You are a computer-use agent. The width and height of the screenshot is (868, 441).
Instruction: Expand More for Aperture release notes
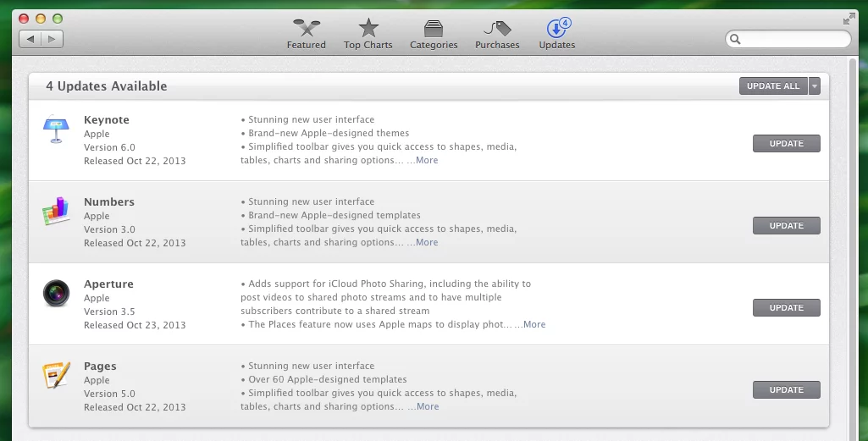(x=534, y=324)
